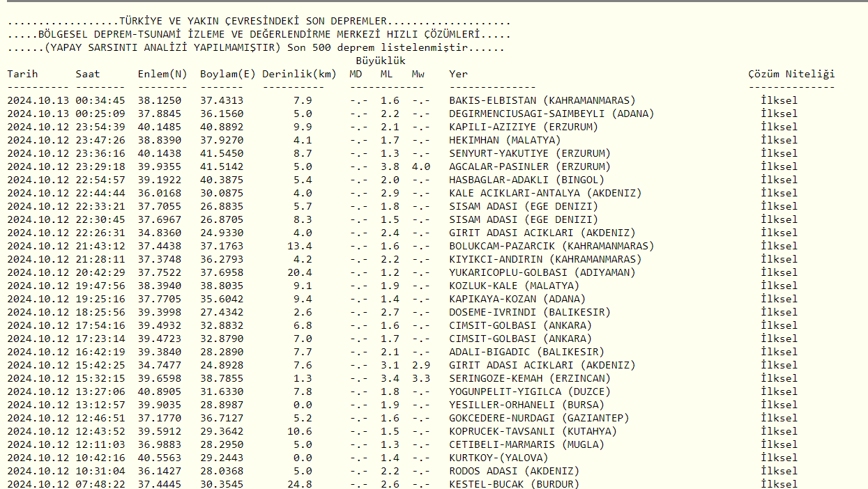Click the Yer column header
The image size is (868, 489).
pyautogui.click(x=458, y=74)
